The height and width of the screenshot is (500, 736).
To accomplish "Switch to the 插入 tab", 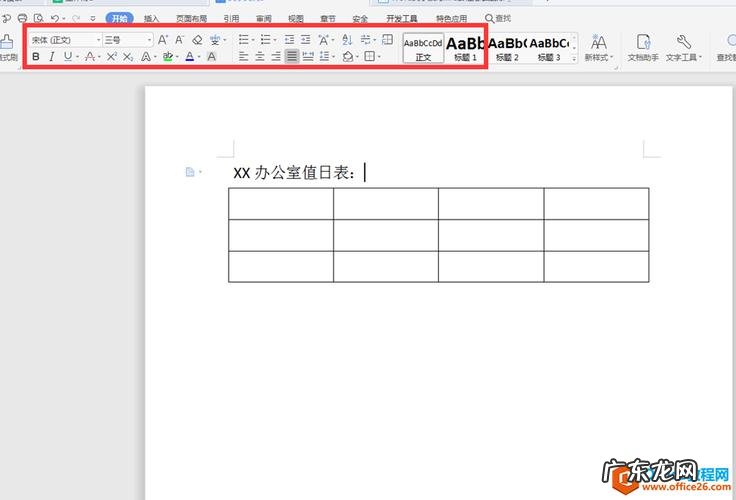I will click(x=151, y=18).
